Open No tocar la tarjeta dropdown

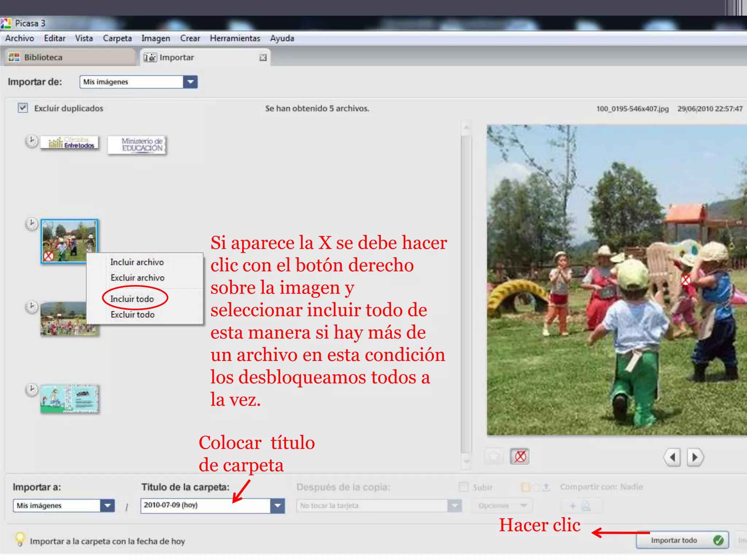click(379, 506)
